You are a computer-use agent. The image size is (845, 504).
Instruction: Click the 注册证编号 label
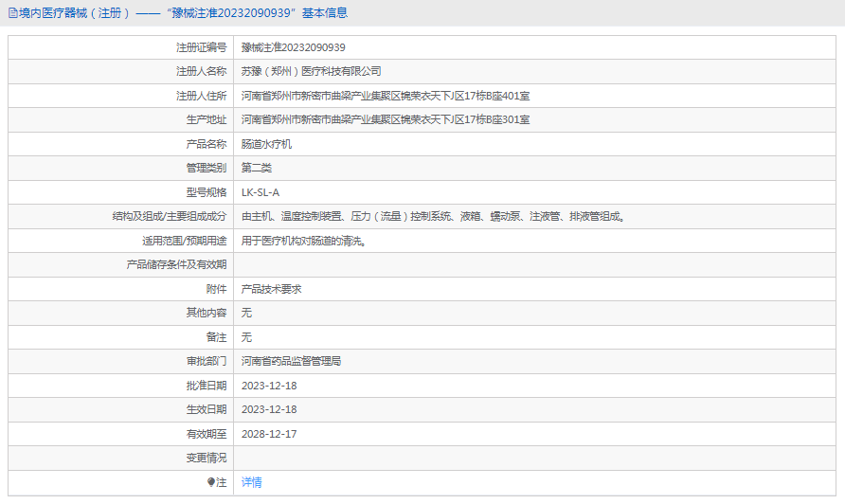(x=202, y=47)
